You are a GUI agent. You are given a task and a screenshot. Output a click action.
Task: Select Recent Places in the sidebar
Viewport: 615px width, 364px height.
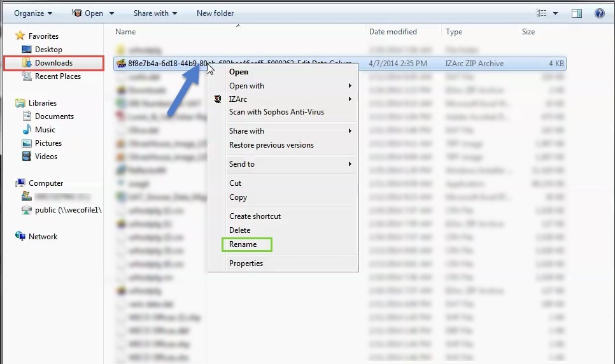[x=58, y=76]
